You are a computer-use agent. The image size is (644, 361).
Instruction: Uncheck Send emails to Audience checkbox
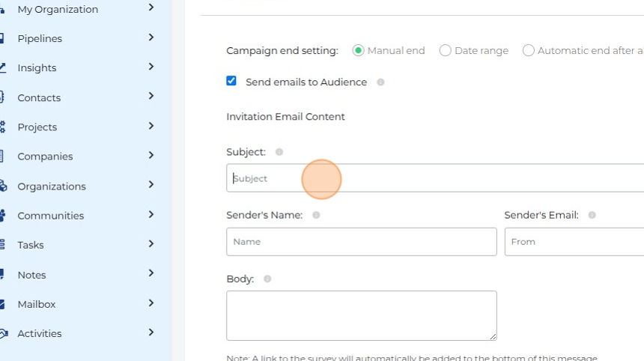231,81
